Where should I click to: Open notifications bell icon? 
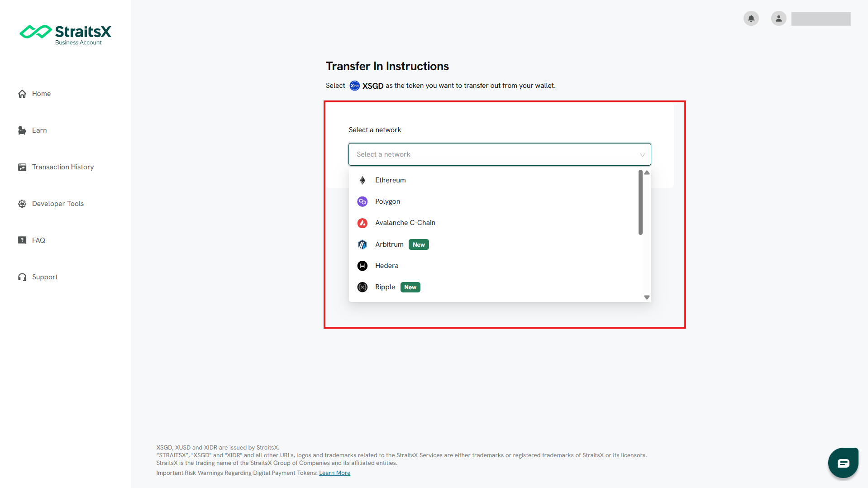click(751, 19)
